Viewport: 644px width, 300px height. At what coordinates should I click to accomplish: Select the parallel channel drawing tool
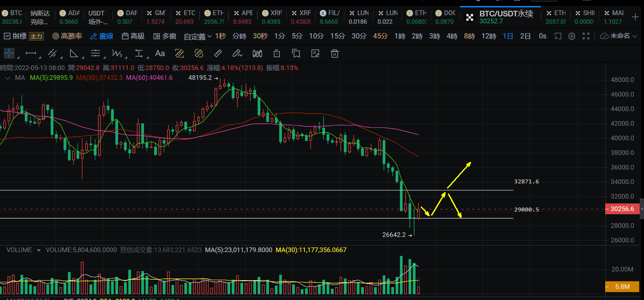point(52,54)
